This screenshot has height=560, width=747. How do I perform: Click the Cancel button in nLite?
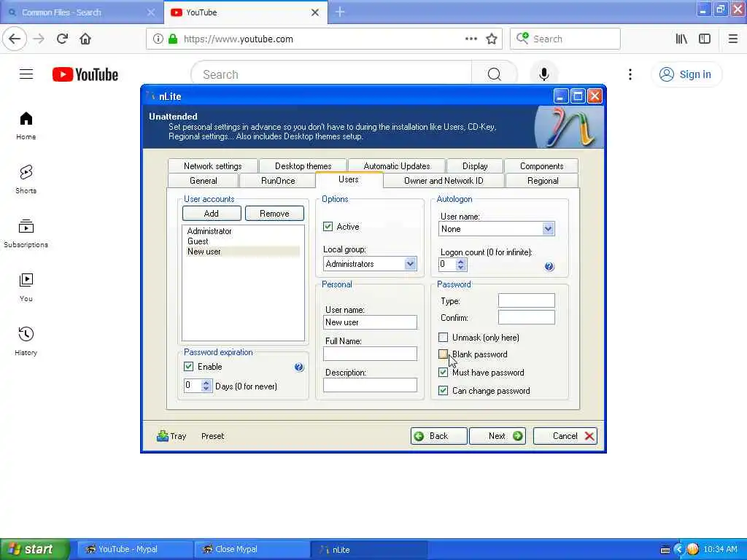565,436
